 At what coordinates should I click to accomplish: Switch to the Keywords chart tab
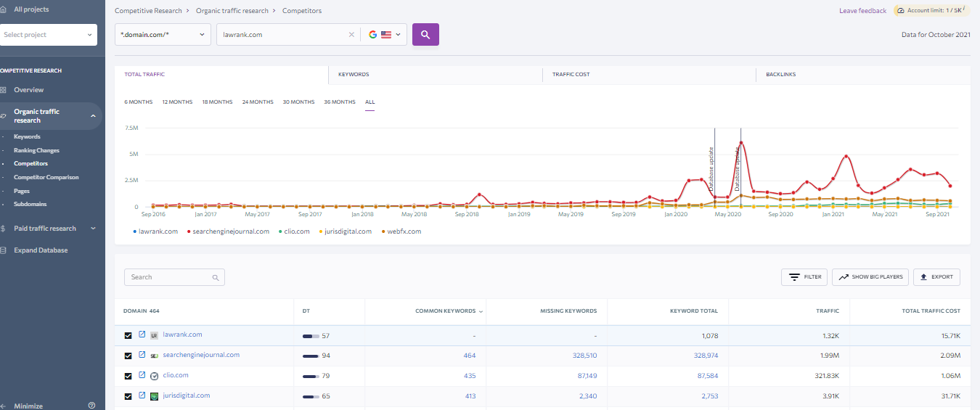(435, 74)
